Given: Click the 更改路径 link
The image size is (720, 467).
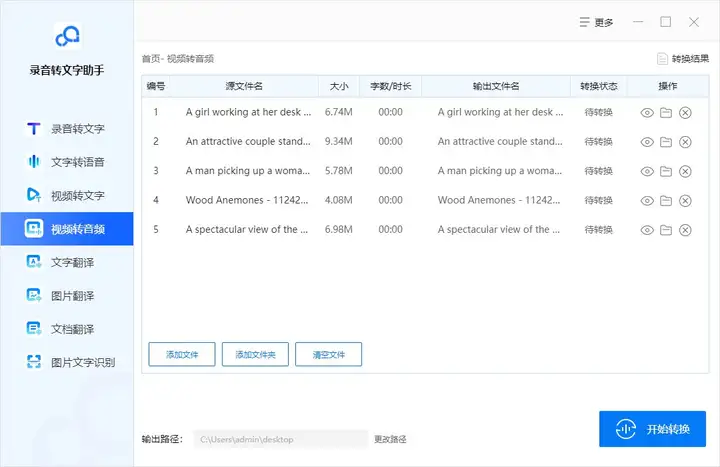Looking at the screenshot, I should [390, 439].
